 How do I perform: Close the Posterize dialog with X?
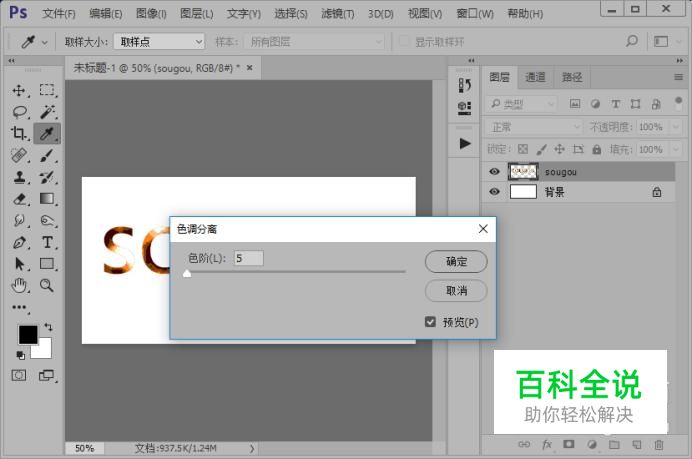pyautogui.click(x=483, y=229)
